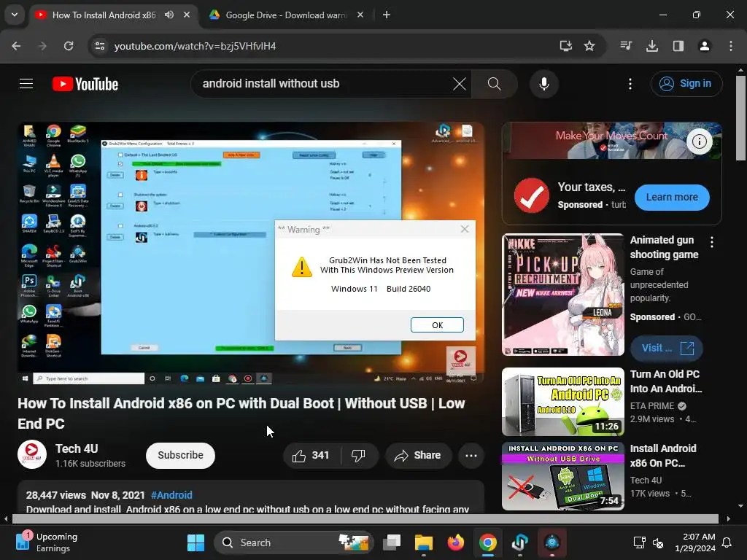Click Learn more on taxes ad
This screenshot has height=560, width=747.
pos(672,197)
